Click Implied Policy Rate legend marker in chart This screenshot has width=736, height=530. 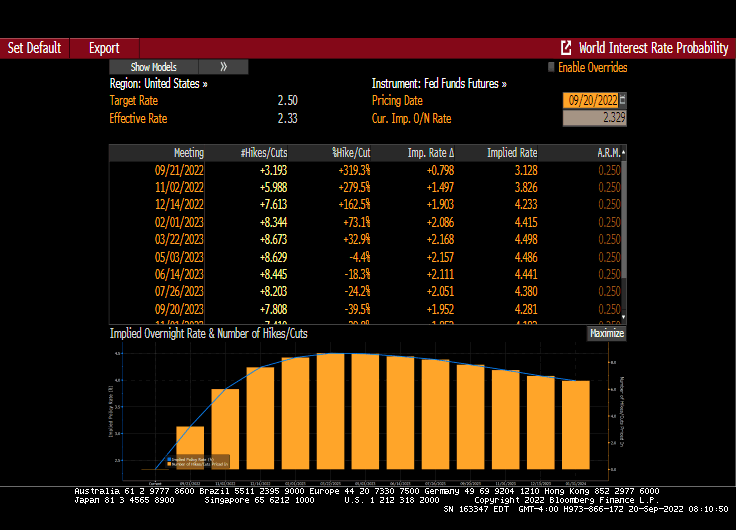[x=168, y=458]
